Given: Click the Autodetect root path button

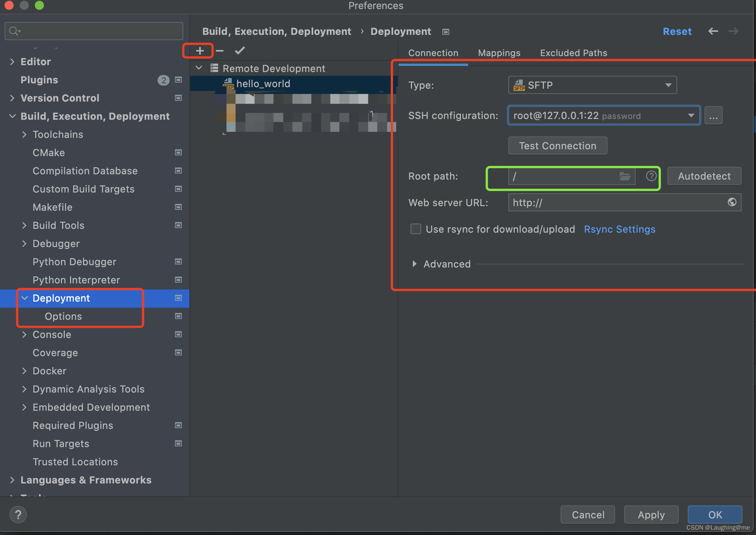Looking at the screenshot, I should point(704,176).
